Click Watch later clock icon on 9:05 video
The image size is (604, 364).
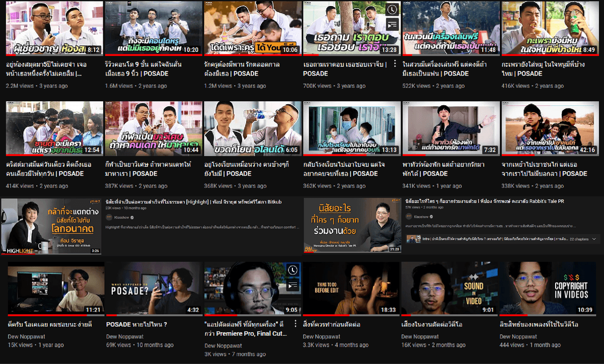(293, 270)
